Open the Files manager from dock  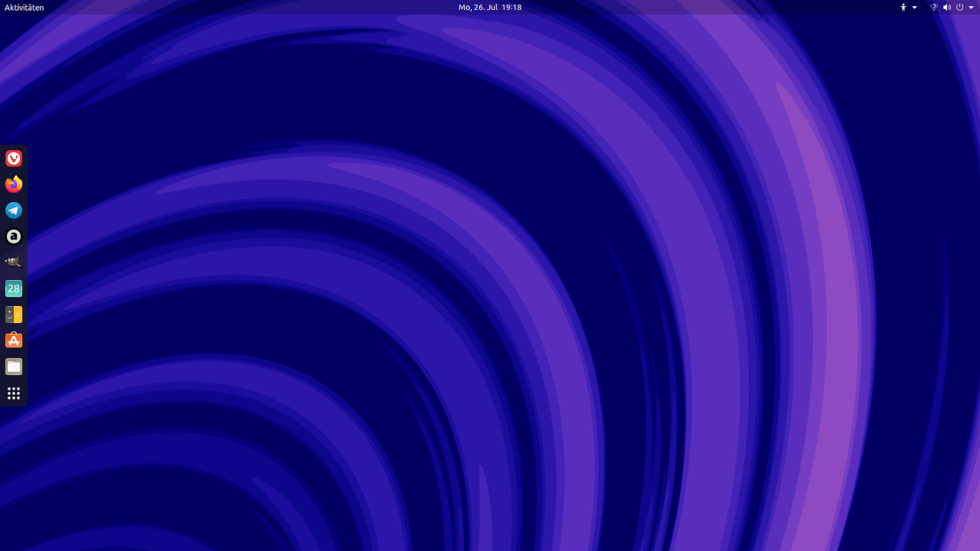14,367
